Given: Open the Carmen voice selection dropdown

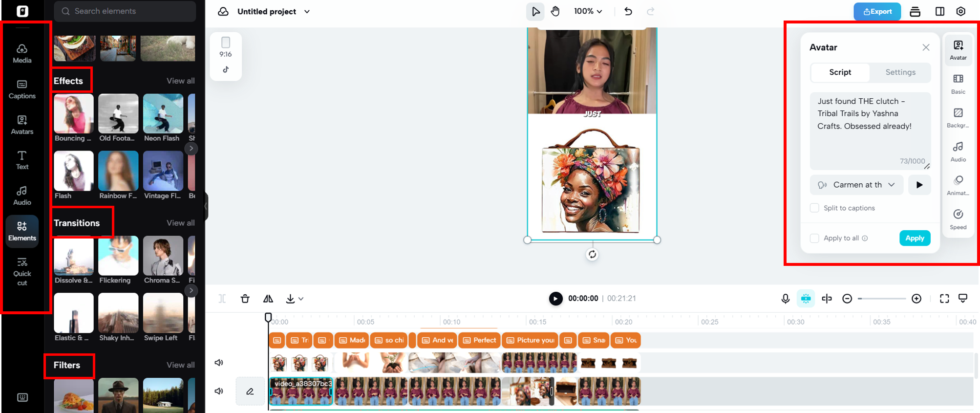Looking at the screenshot, I should tap(856, 185).
